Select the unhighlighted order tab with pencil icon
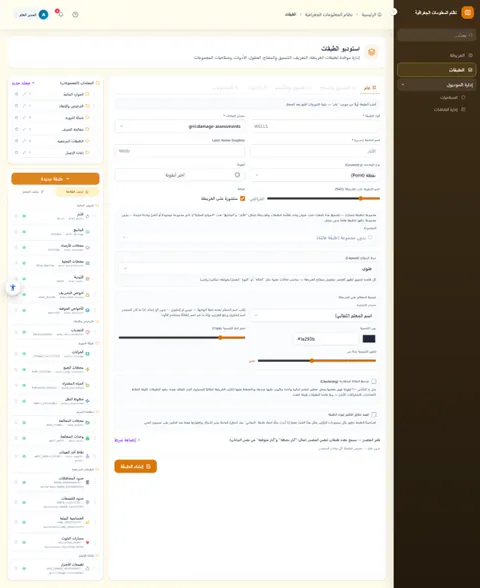 coord(33,192)
